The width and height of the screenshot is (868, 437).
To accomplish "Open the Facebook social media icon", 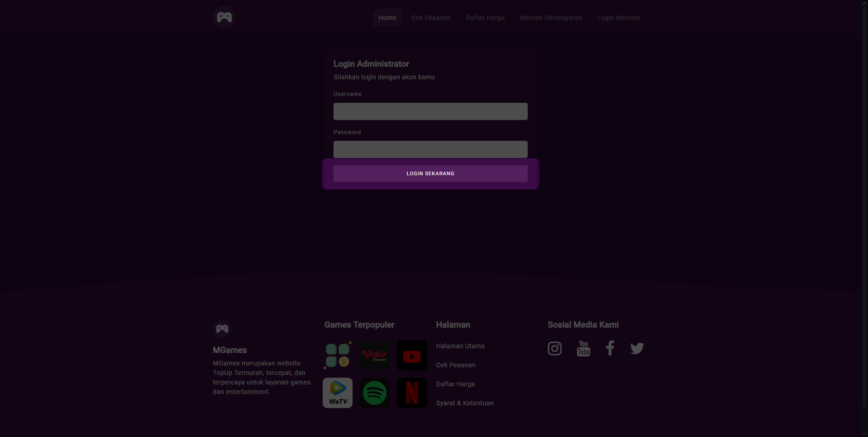I will coord(610,348).
